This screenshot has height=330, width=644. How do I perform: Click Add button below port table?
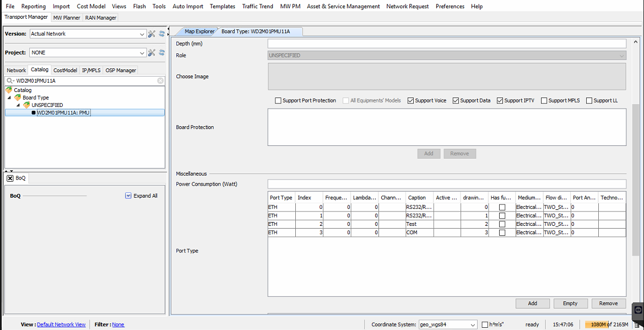pyautogui.click(x=532, y=304)
